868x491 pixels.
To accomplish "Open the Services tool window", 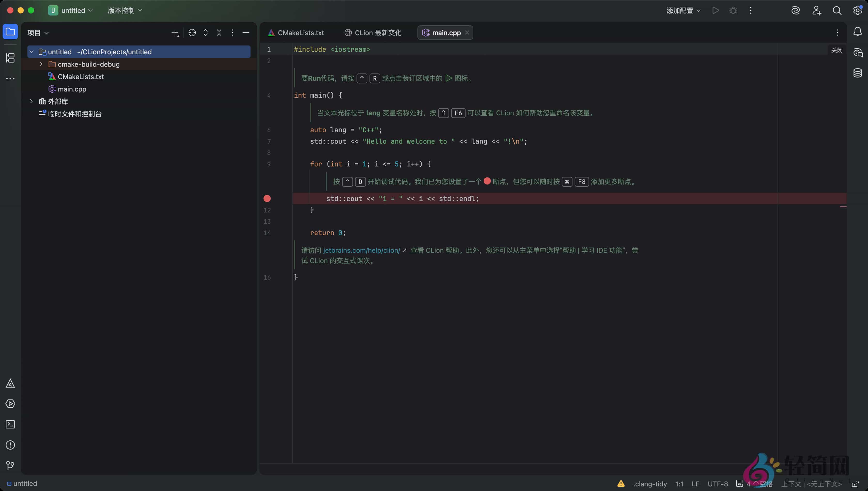I will [10, 404].
